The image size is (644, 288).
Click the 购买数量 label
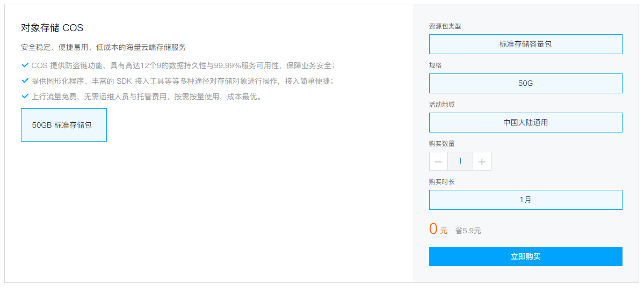442,143
